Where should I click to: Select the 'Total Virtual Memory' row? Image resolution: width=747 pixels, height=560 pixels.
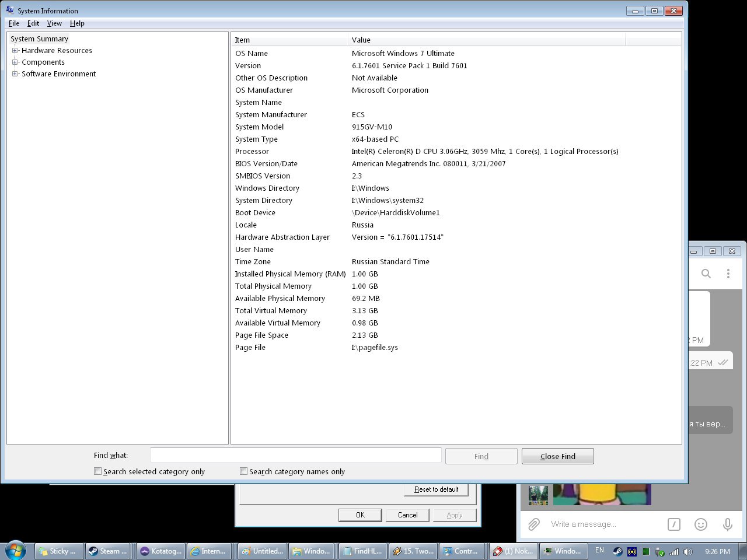click(x=456, y=310)
